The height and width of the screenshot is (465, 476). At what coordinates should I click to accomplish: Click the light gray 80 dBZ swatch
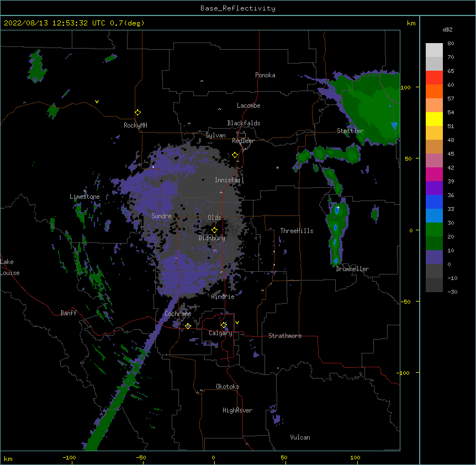tap(434, 50)
